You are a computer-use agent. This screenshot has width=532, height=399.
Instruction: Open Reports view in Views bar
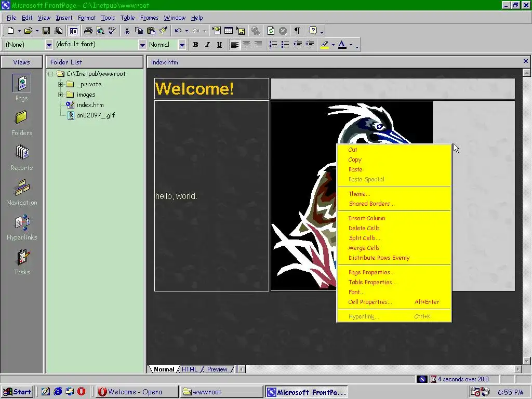(x=22, y=158)
